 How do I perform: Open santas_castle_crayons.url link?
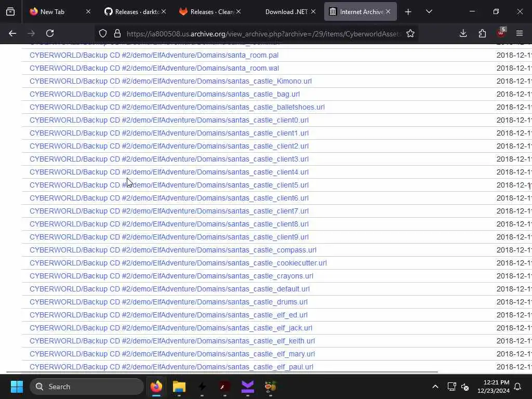tap(171, 276)
